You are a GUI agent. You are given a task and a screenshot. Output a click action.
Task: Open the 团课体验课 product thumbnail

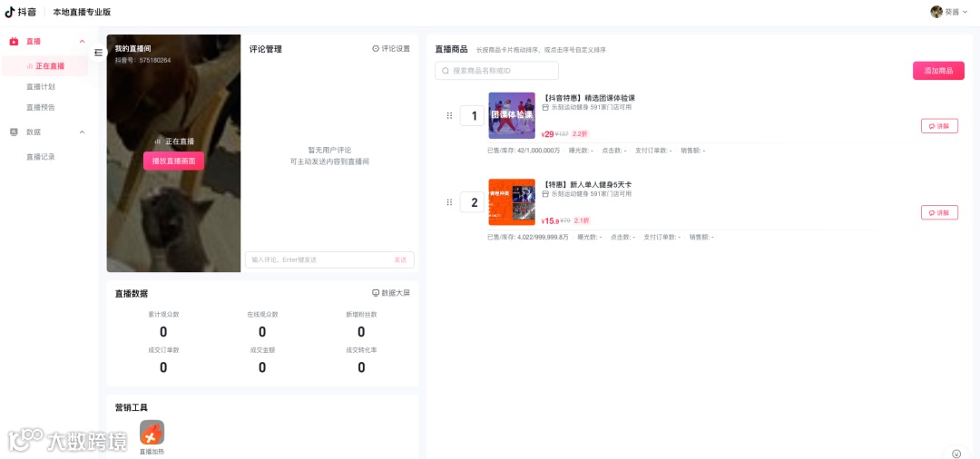point(512,115)
